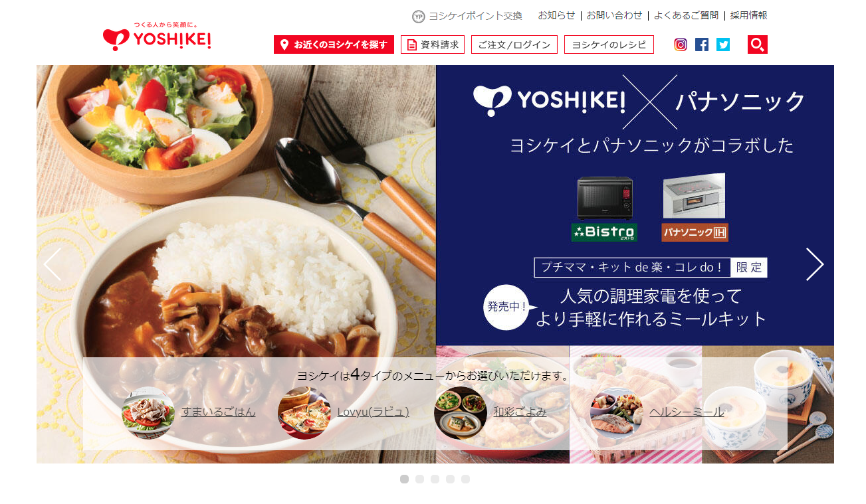Open the Facebook icon link
Screen dimensions: 866x504
702,44
